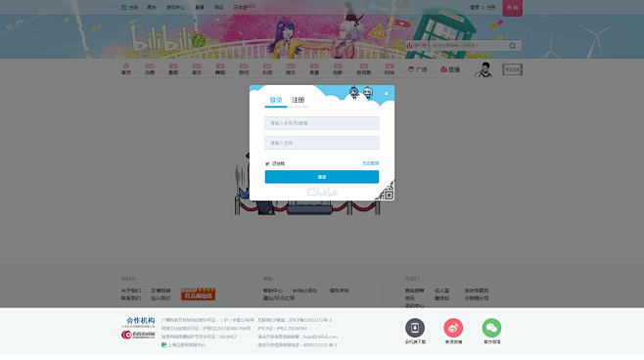The image size is (644, 360).
Task: Toggle the remember me checkbox
Action: pyautogui.click(x=267, y=163)
